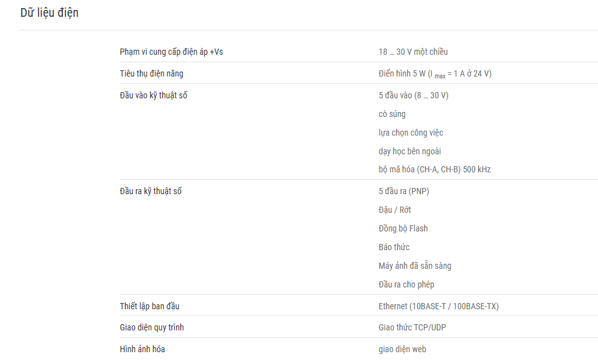Viewport: 598px width, 364px height.
Task: Click "bộ mã hóa (CH-A, CH-B) 500 kHz"
Action: [434, 169]
